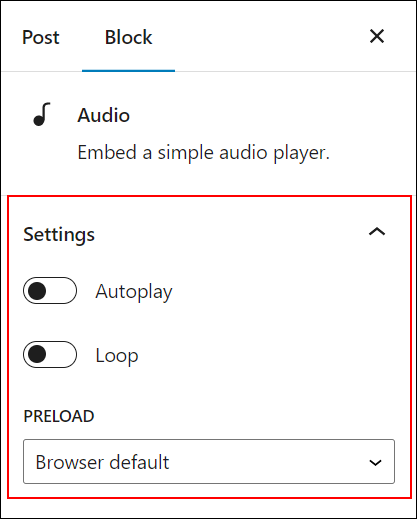Close the settings sidebar with the X icon

(x=377, y=36)
